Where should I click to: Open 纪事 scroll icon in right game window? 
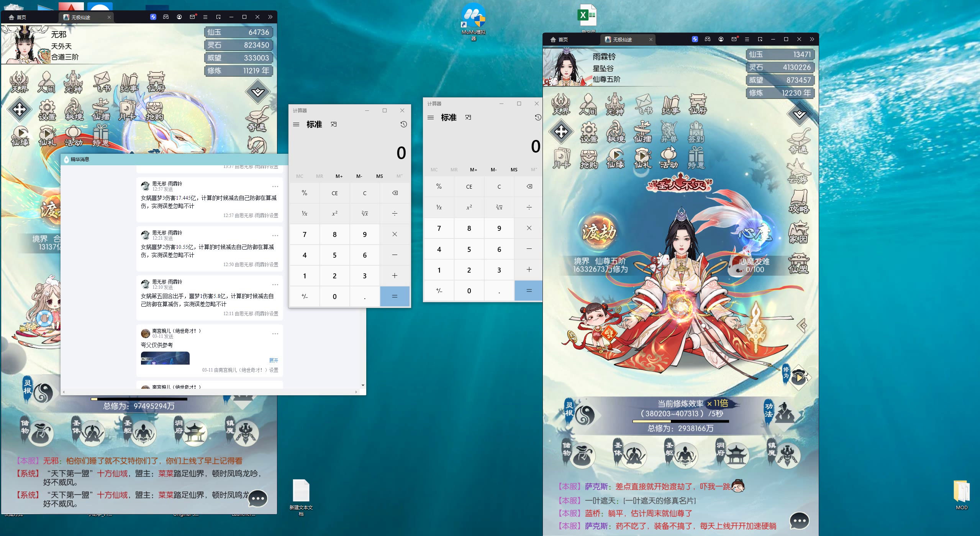pyautogui.click(x=671, y=104)
